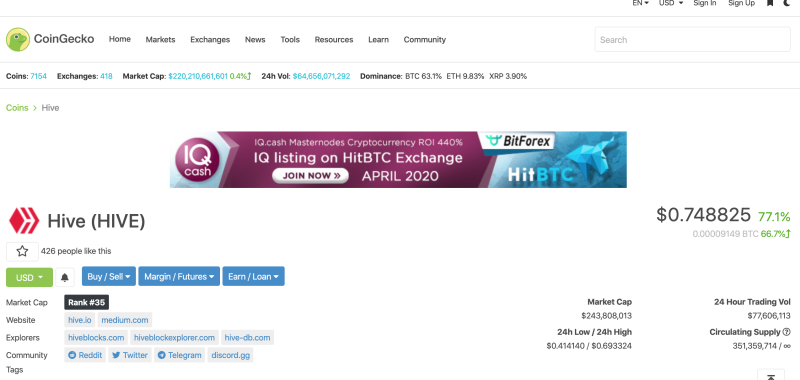Click the Rank #35 badge
Viewport: 800px width, 380px height.
click(x=87, y=302)
